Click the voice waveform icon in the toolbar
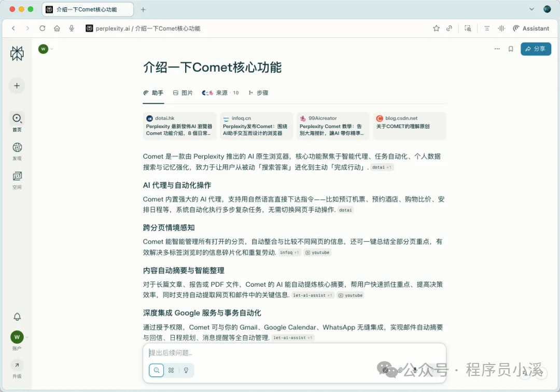The height and width of the screenshot is (392, 560). click(501, 28)
